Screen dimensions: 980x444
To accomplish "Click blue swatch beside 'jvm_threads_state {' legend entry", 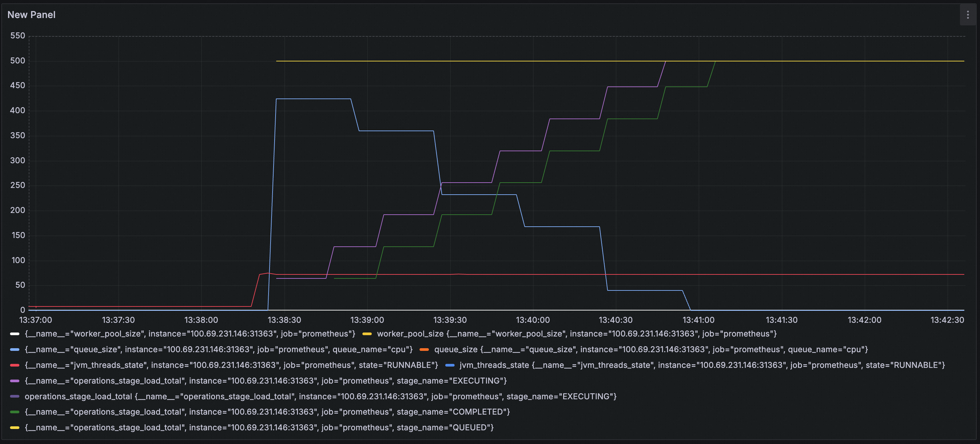I will [x=449, y=365].
